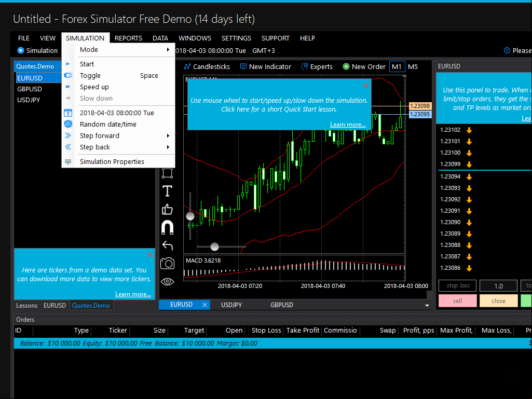This screenshot has height=399, width=532.
Task: Click the stop loss input field
Action: 457,286
